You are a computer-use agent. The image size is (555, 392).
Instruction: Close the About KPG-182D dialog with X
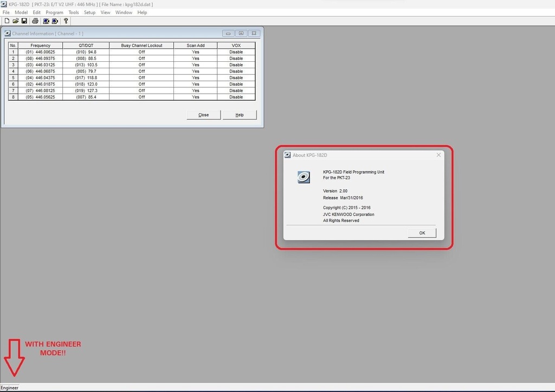coord(438,155)
